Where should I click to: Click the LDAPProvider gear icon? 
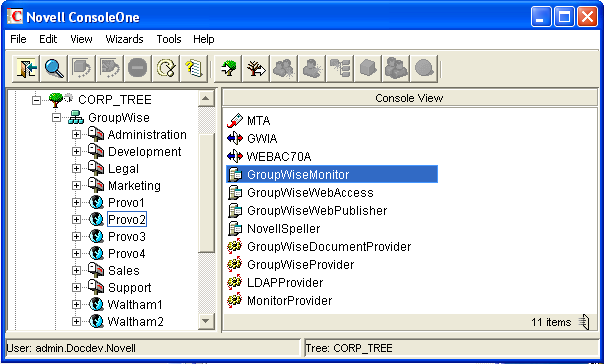click(x=235, y=282)
